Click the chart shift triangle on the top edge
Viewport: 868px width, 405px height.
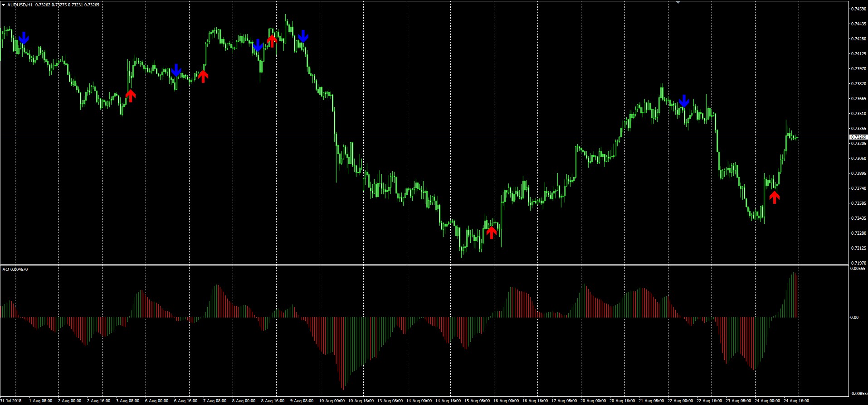point(678,2)
